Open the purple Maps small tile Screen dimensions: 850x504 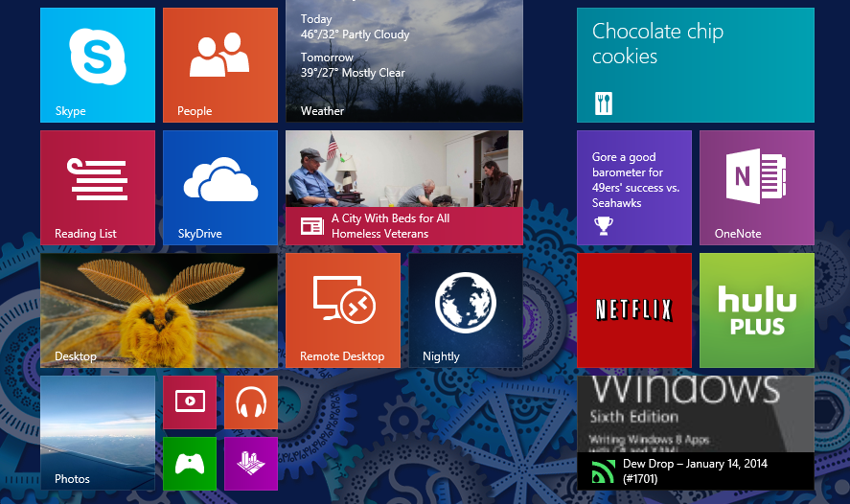[x=251, y=464]
